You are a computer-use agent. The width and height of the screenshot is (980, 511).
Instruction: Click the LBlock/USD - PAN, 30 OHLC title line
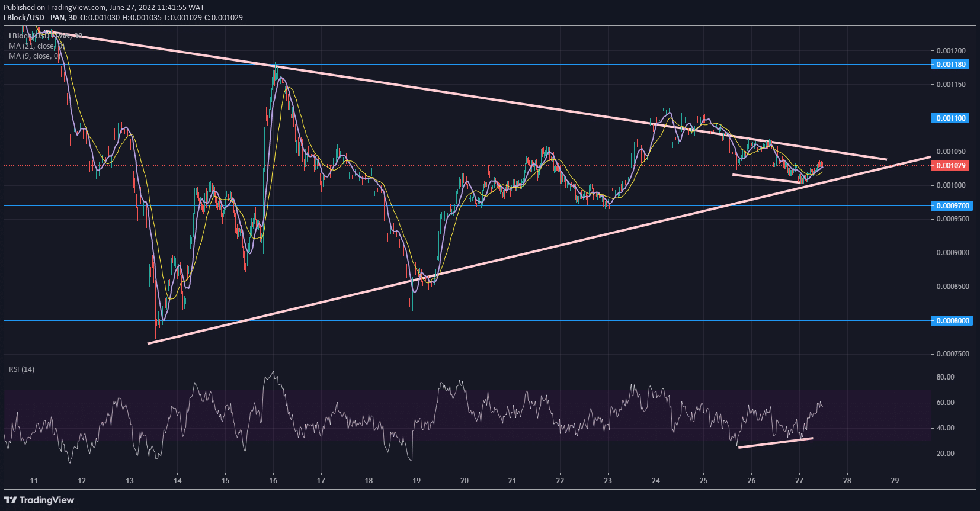pyautogui.click(x=123, y=17)
